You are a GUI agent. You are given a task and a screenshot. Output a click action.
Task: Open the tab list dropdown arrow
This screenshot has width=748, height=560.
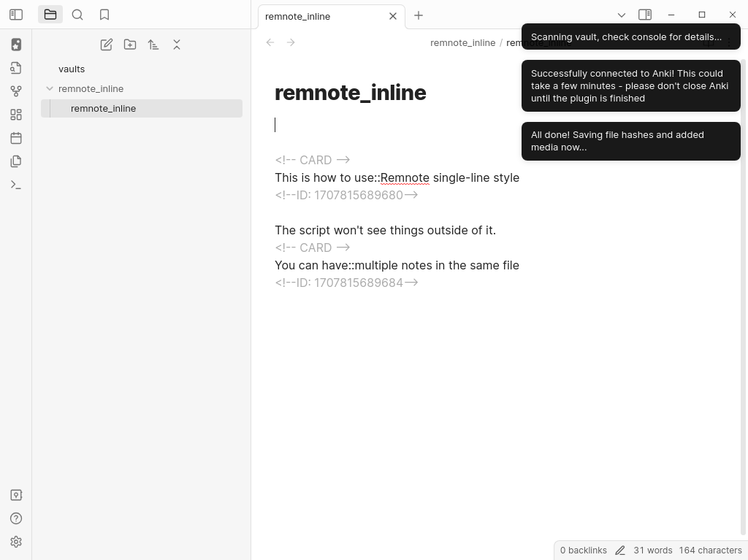[x=622, y=15]
